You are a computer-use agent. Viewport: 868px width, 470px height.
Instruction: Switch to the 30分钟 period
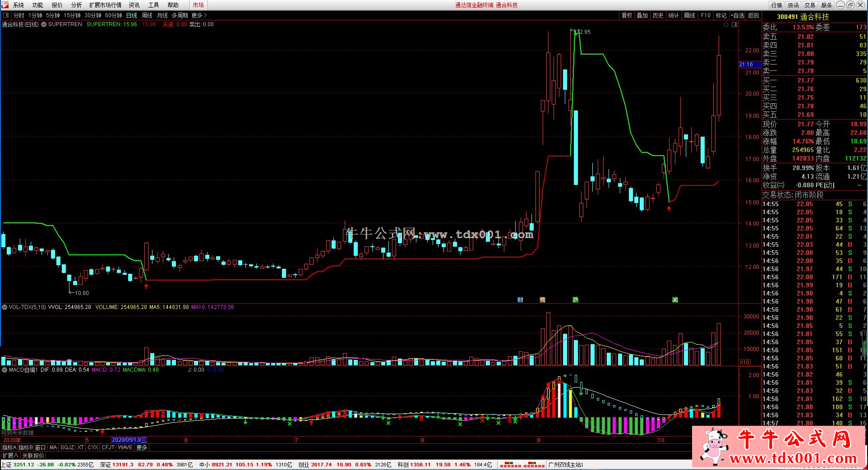point(93,15)
